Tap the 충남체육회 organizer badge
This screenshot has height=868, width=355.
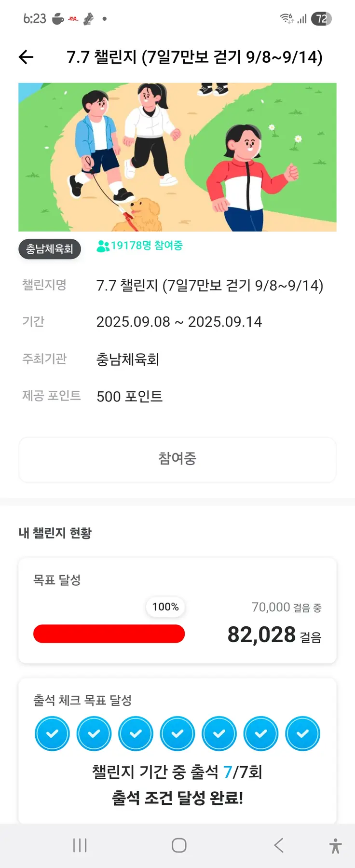(50, 249)
